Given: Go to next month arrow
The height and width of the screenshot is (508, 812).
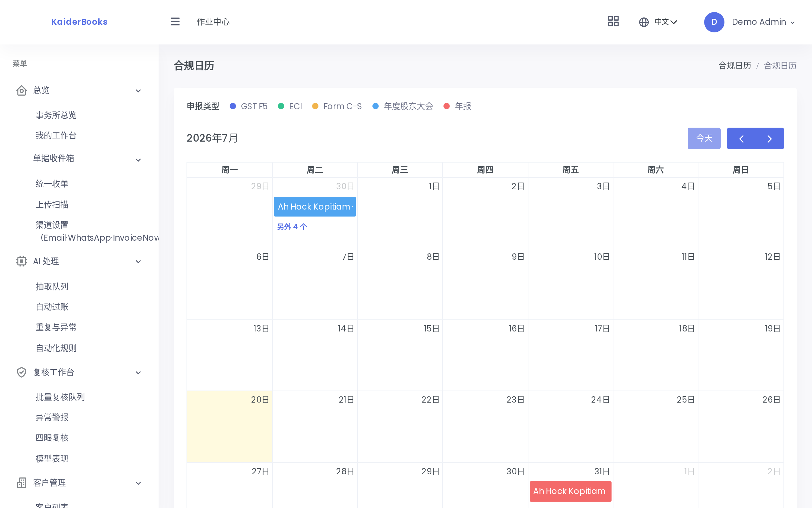Looking at the screenshot, I should point(769,138).
